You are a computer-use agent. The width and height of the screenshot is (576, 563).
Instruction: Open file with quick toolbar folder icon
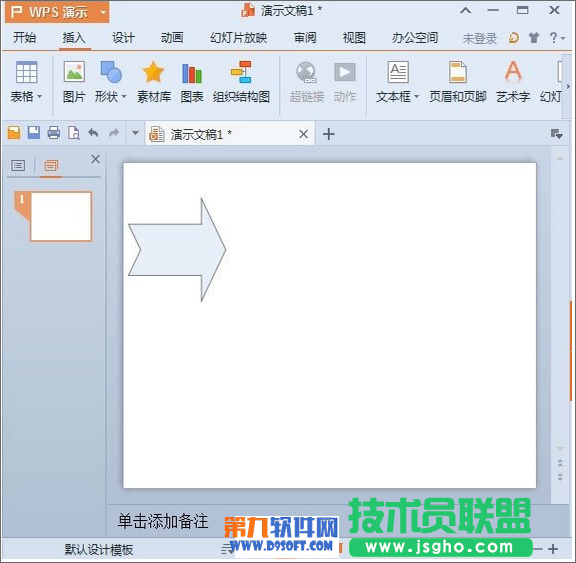click(x=14, y=133)
